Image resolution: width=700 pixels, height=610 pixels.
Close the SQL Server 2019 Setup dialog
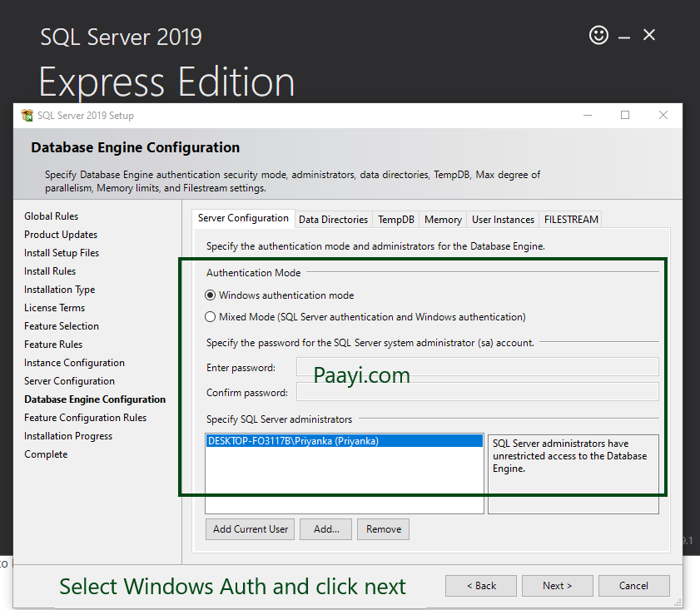(x=663, y=116)
